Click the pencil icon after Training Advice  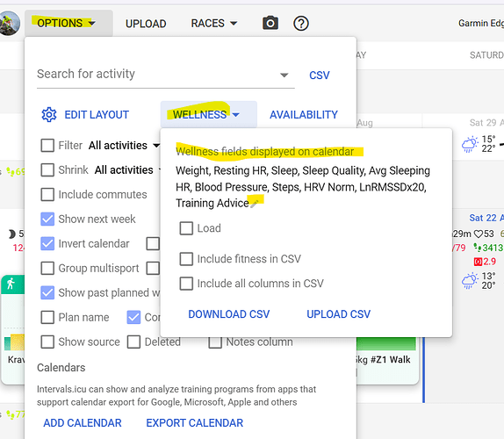[x=255, y=204]
